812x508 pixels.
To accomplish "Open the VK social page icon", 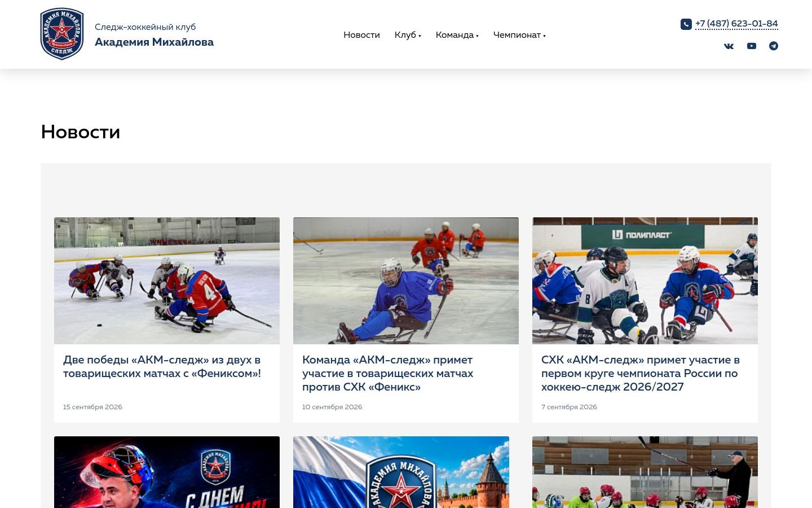I will click(x=729, y=46).
